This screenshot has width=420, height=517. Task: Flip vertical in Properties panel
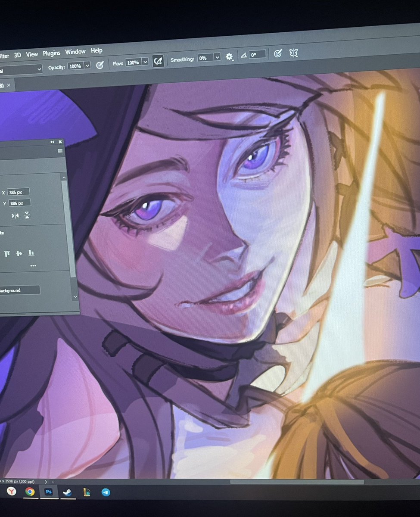coord(27,215)
